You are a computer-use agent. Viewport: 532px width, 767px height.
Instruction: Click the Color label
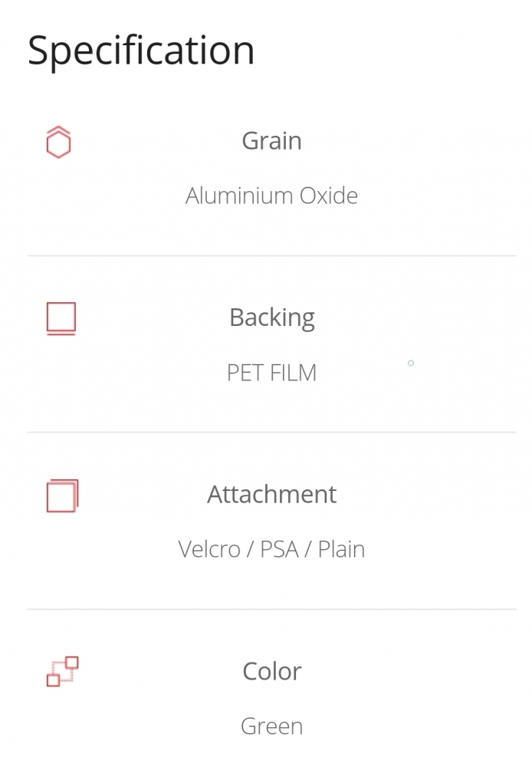(272, 671)
